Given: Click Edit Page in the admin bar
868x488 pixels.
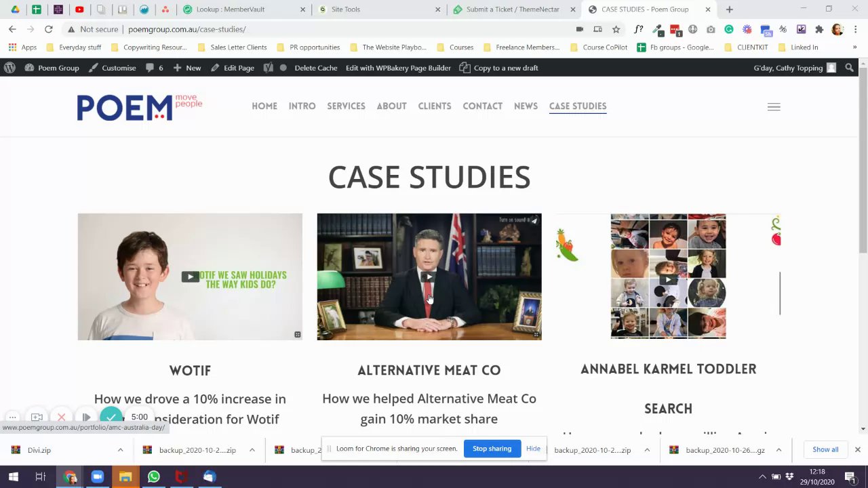Looking at the screenshot, I should pos(233,68).
